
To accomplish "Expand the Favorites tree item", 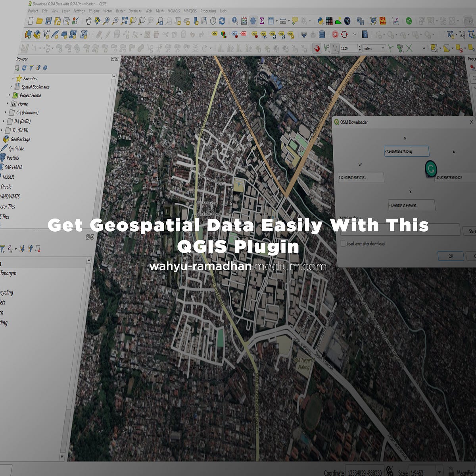I will 13,78.
